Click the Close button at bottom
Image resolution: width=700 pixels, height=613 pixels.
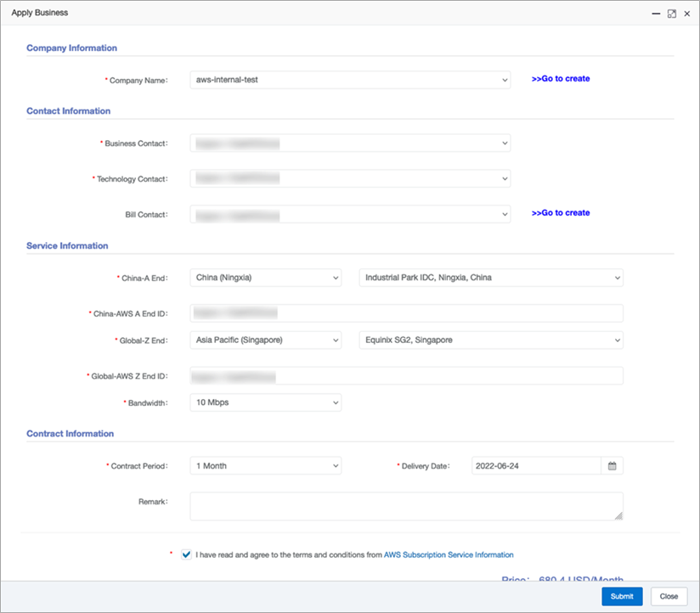669,597
